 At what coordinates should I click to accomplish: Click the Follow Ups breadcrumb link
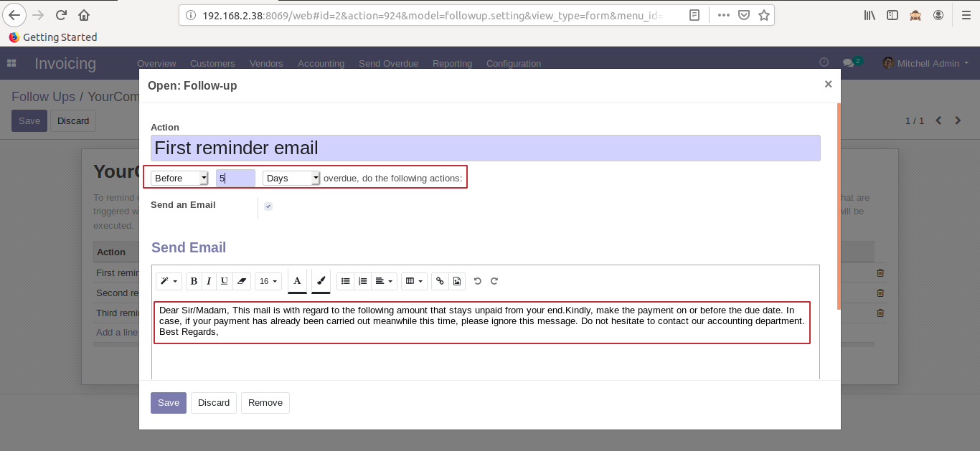[x=43, y=97]
